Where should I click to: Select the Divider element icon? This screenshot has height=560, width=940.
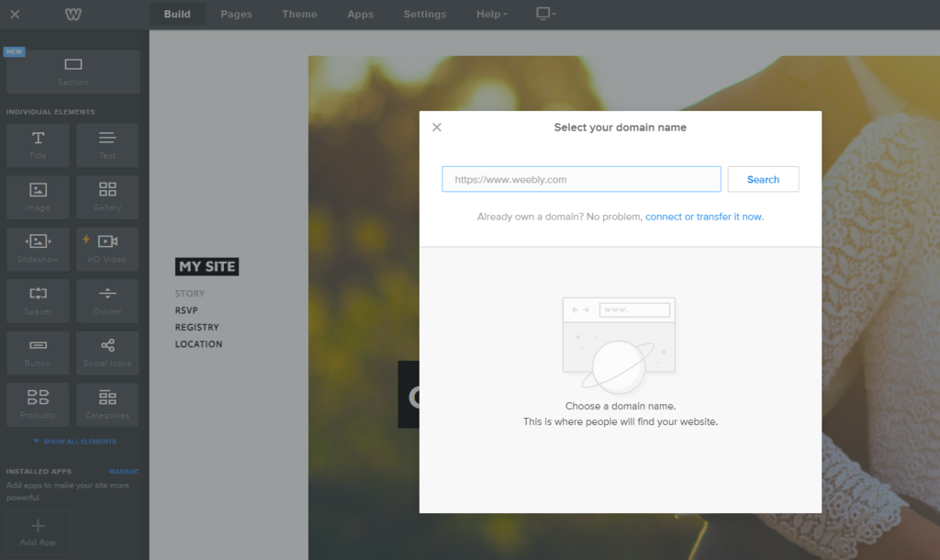pyautogui.click(x=106, y=300)
